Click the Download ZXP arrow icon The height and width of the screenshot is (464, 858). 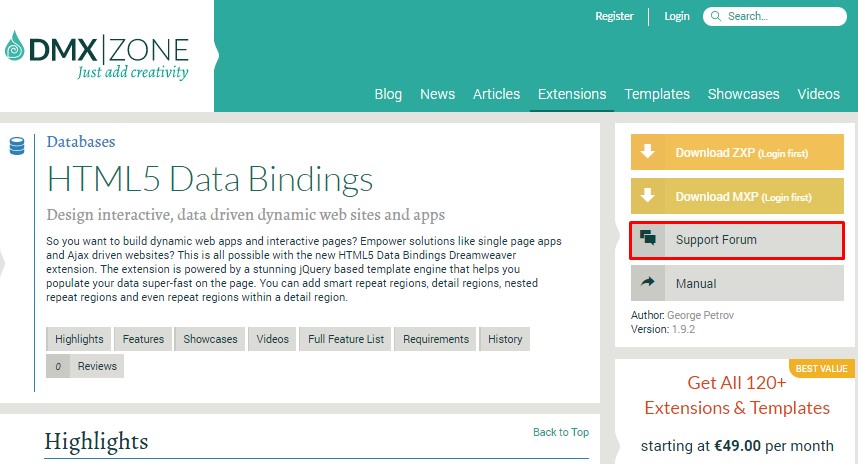(x=648, y=152)
